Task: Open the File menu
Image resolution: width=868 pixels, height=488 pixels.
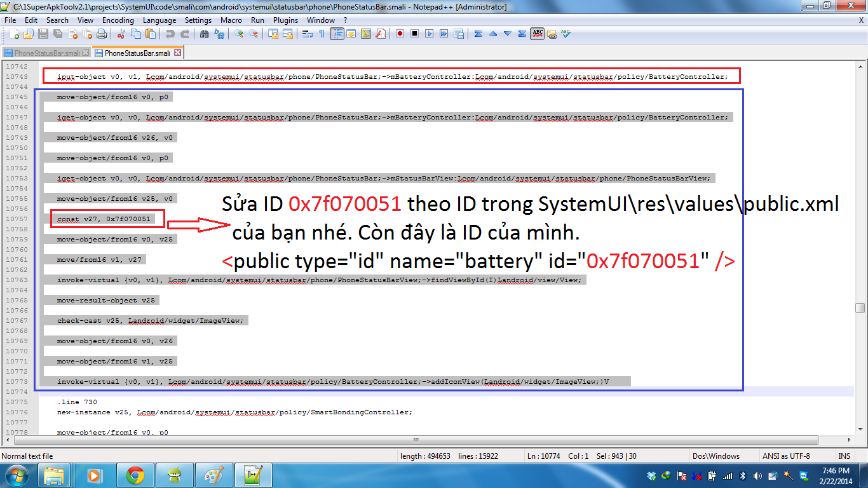Action: [10, 20]
